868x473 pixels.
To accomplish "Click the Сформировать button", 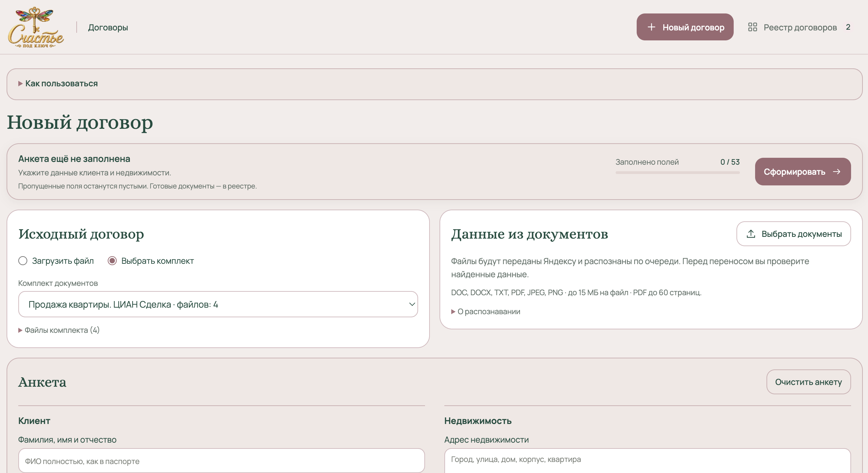I will pos(803,172).
